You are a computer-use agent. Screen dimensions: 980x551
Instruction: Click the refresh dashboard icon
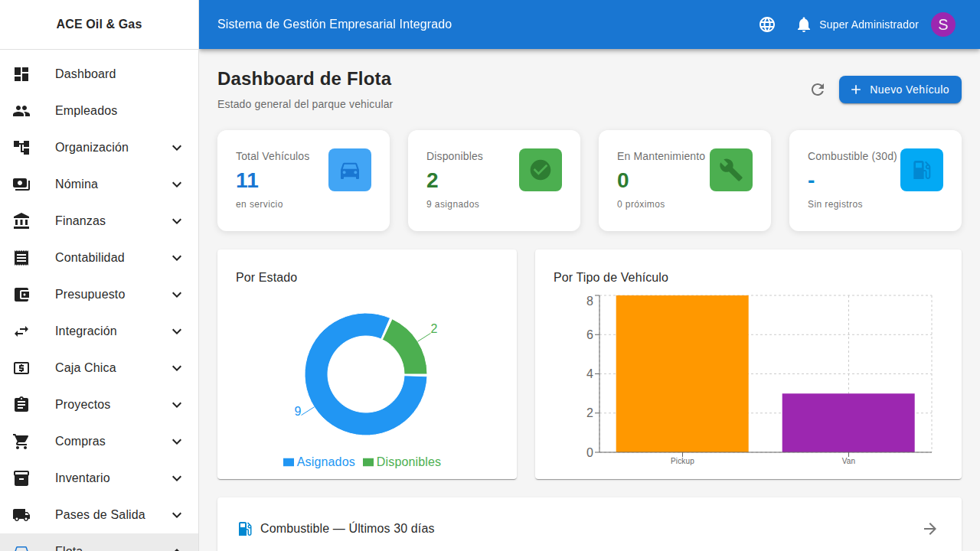817,90
